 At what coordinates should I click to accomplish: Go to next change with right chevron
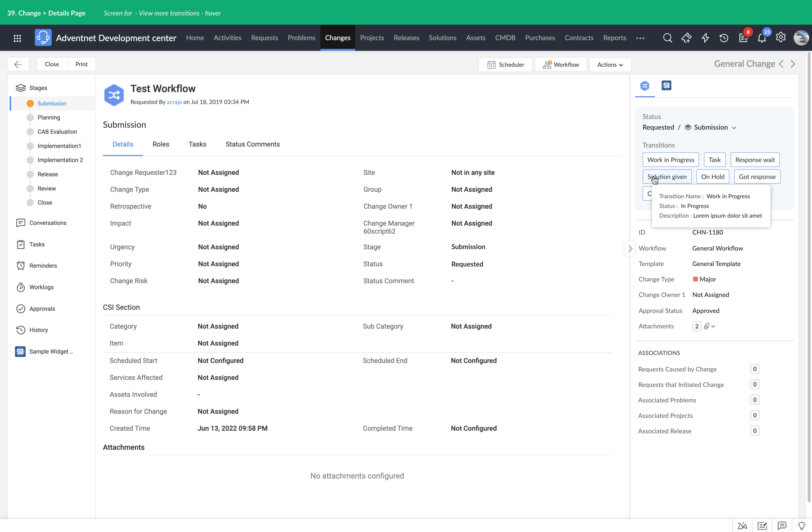pos(793,64)
